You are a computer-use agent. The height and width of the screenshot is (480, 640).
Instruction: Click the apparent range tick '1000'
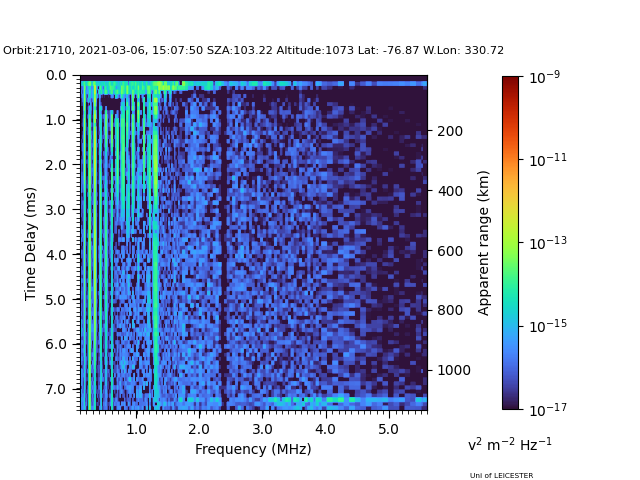454,370
